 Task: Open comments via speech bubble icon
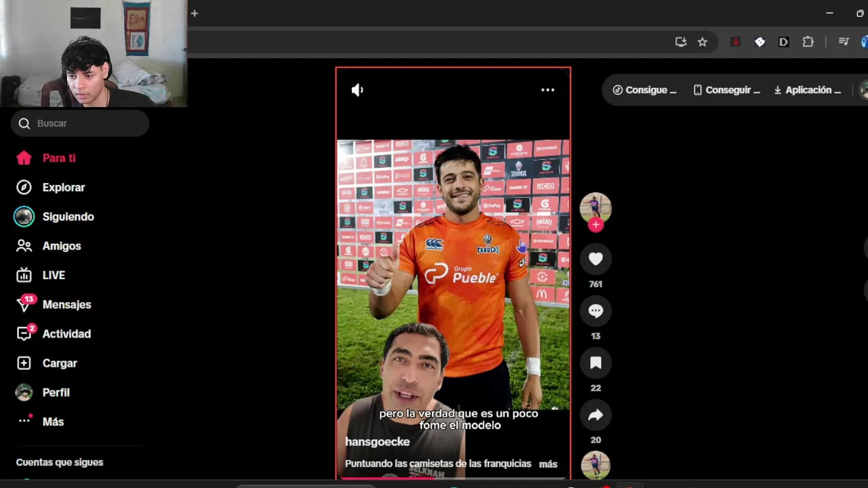595,311
